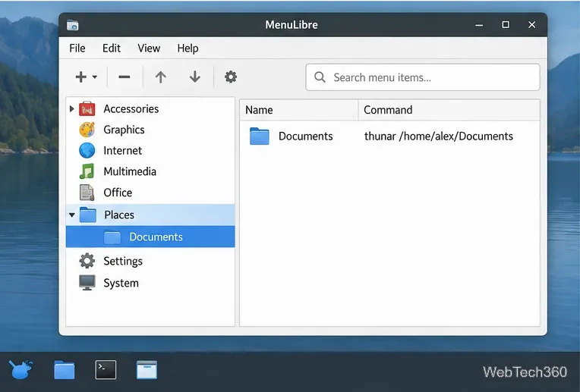Expand the Accessories category triangle

coord(72,108)
